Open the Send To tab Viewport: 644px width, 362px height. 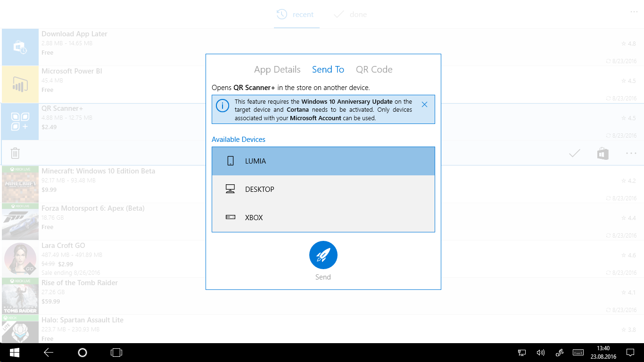click(328, 69)
